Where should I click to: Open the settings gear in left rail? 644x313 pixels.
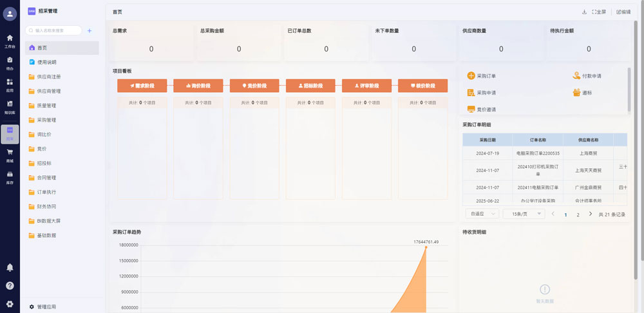[x=10, y=304]
